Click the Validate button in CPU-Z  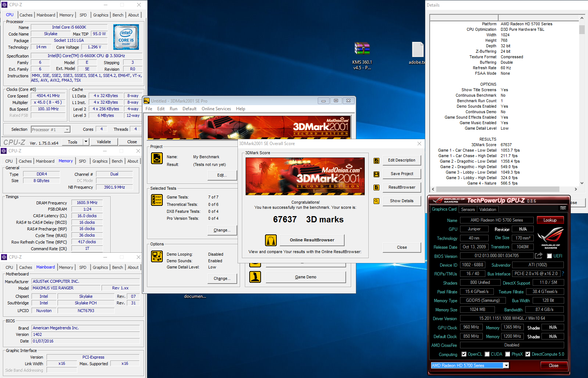[104, 142]
